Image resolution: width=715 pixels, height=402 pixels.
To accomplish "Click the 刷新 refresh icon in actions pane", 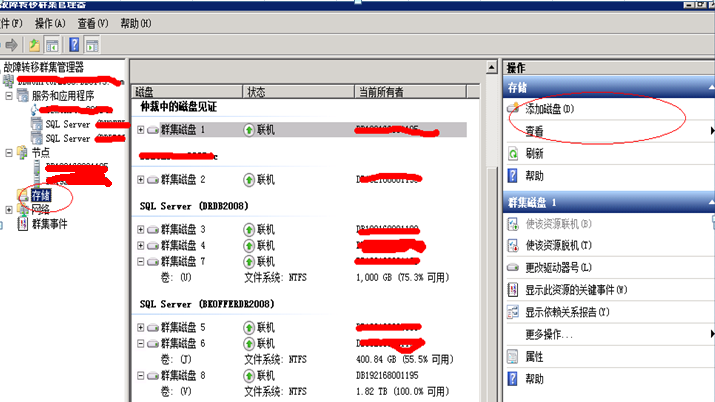I will tap(513, 154).
